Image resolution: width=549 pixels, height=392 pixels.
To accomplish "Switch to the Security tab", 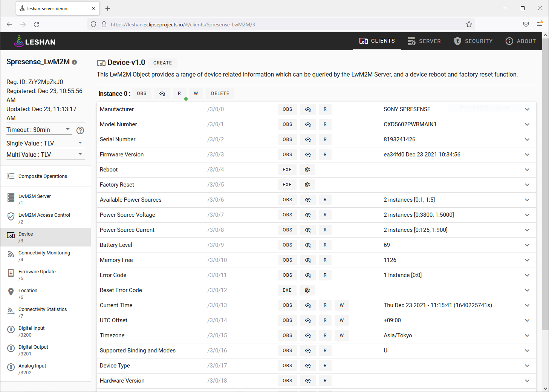I will pos(473,41).
